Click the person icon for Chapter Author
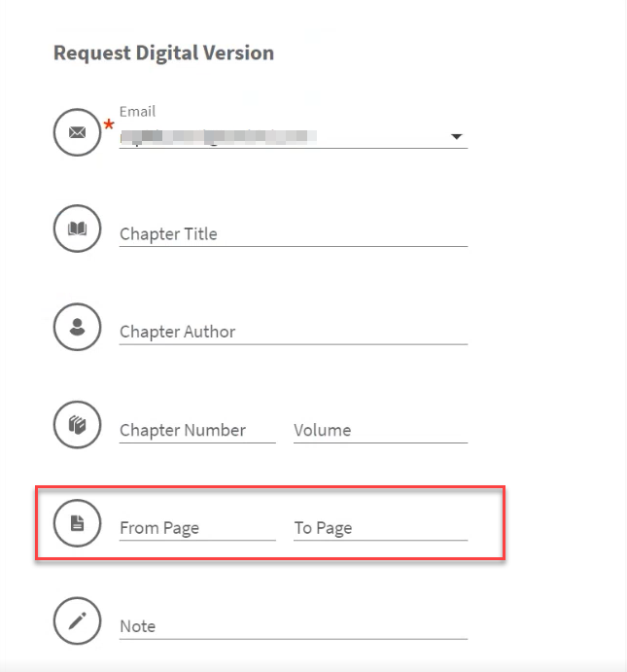 [78, 328]
